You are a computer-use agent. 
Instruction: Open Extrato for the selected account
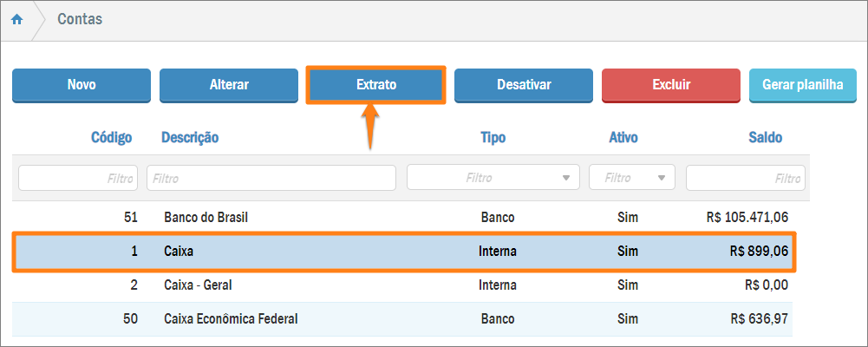[x=376, y=85]
